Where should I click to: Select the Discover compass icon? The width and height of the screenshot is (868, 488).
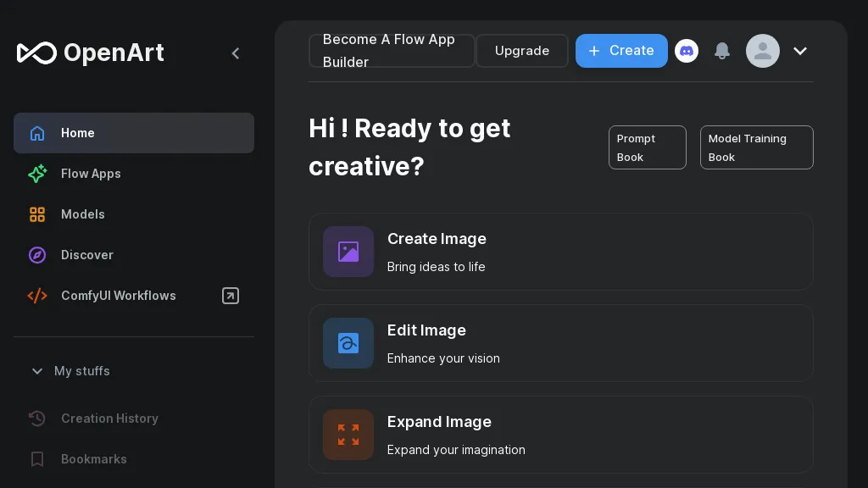pos(37,255)
